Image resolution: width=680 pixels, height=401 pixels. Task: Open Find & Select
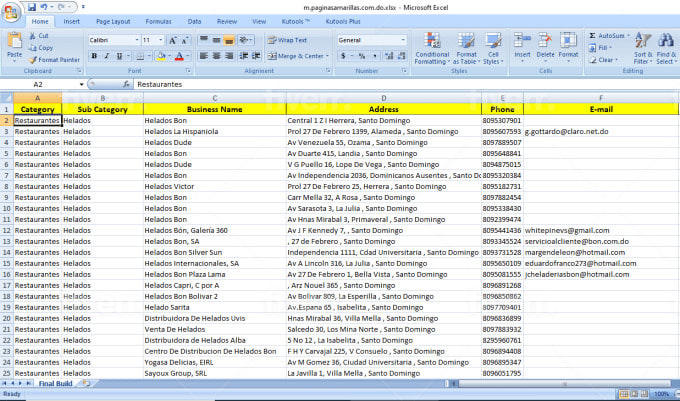coord(666,49)
